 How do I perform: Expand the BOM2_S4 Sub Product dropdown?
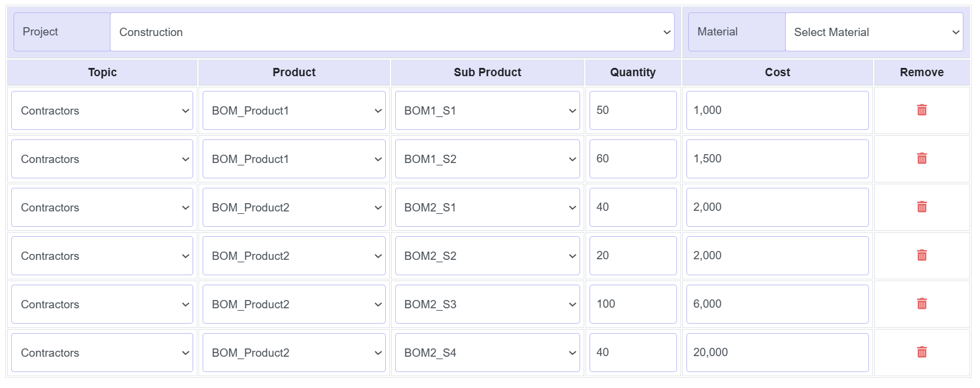pyautogui.click(x=487, y=353)
